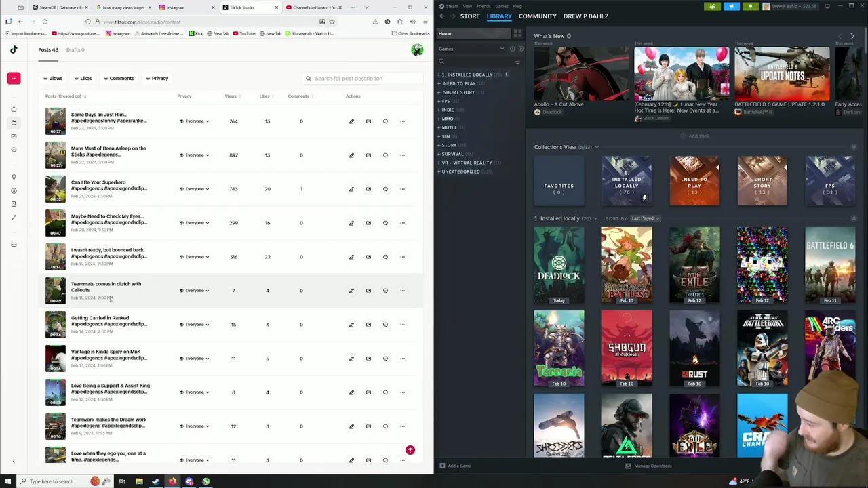
Task: Expand '1. INSTALLED LOCALLY' collection in Steam sidebar
Action: tap(439, 75)
